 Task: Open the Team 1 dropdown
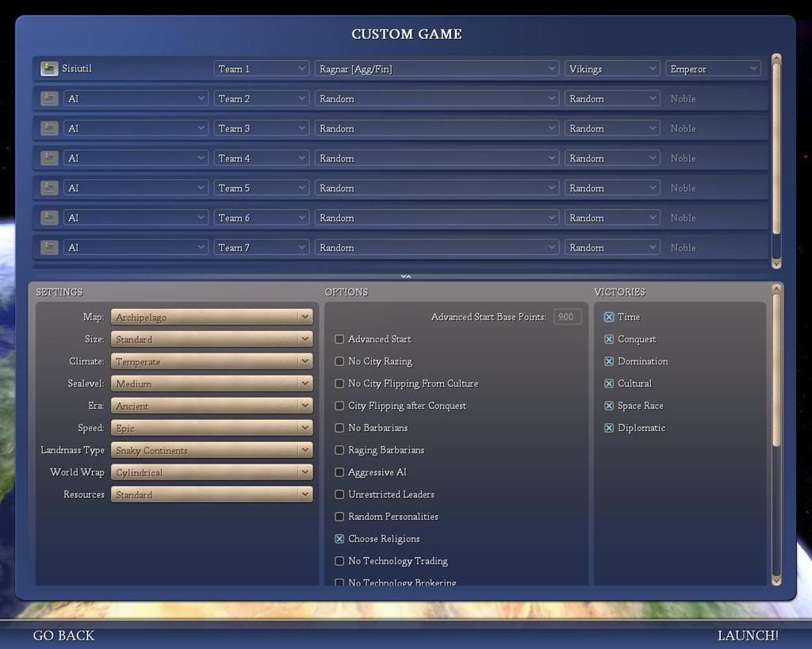tap(262, 68)
